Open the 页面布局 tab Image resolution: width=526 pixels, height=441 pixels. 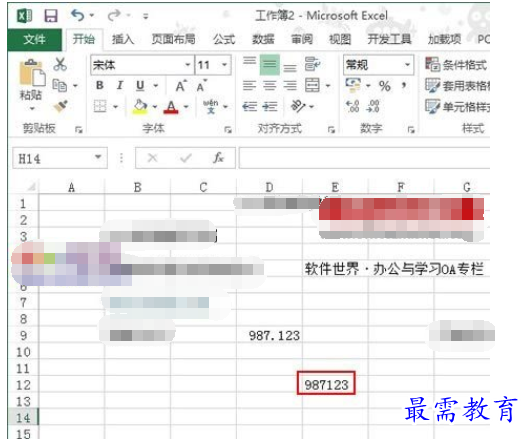tap(173, 39)
